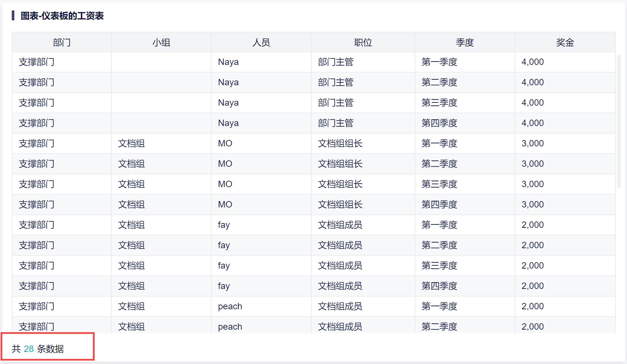627x364 pixels.
Task: Click the 小组 column header
Action: tap(161, 42)
